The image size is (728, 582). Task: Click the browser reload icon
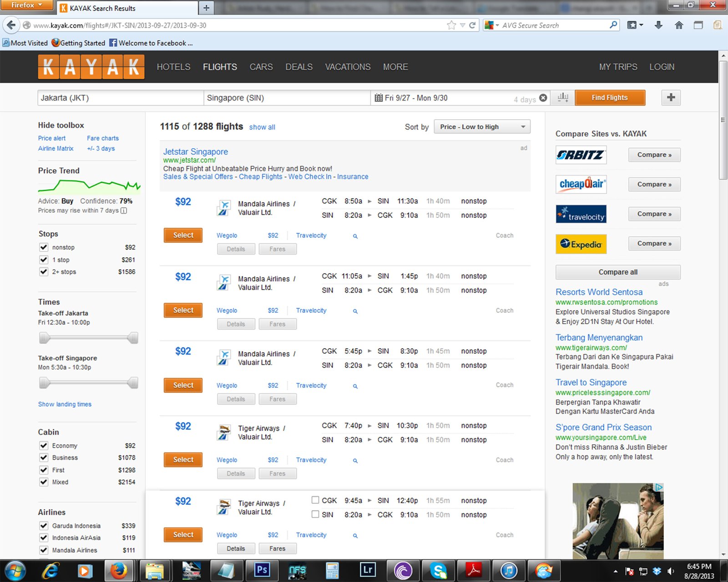(x=472, y=25)
